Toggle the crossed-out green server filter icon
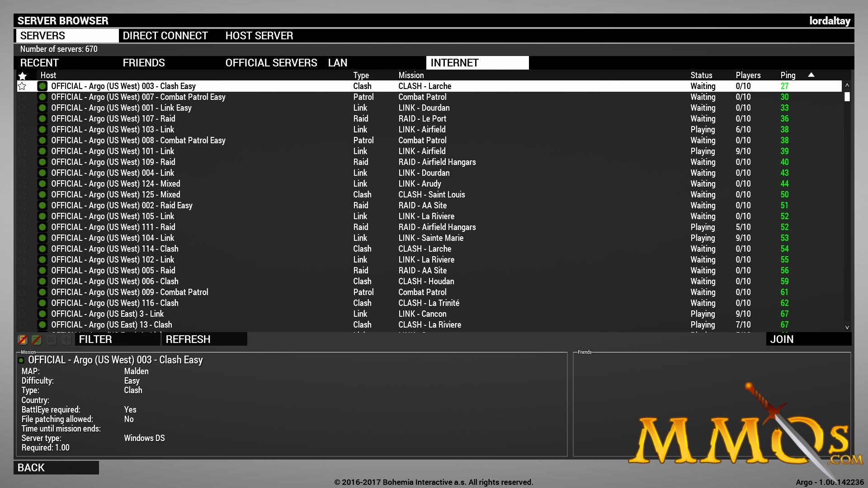This screenshot has width=868, height=488. [x=37, y=339]
